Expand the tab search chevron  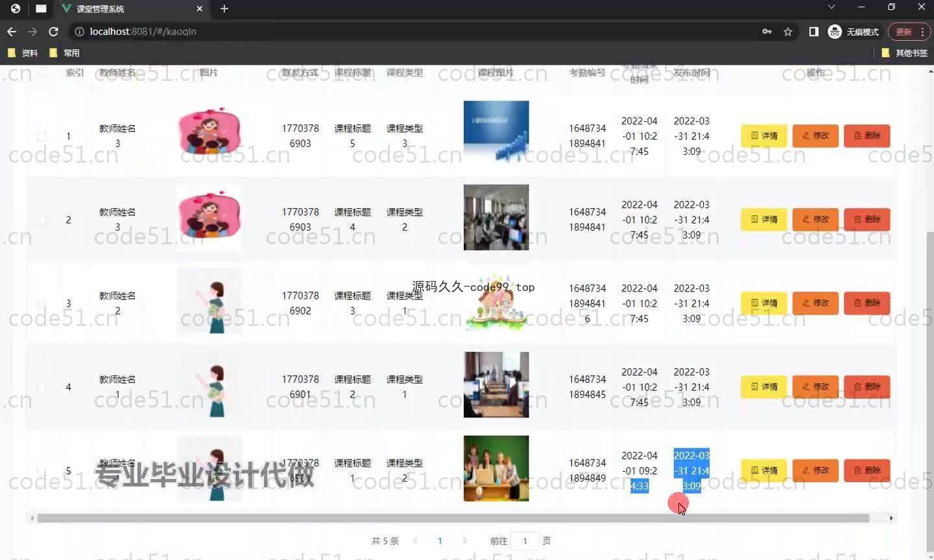pos(832,7)
